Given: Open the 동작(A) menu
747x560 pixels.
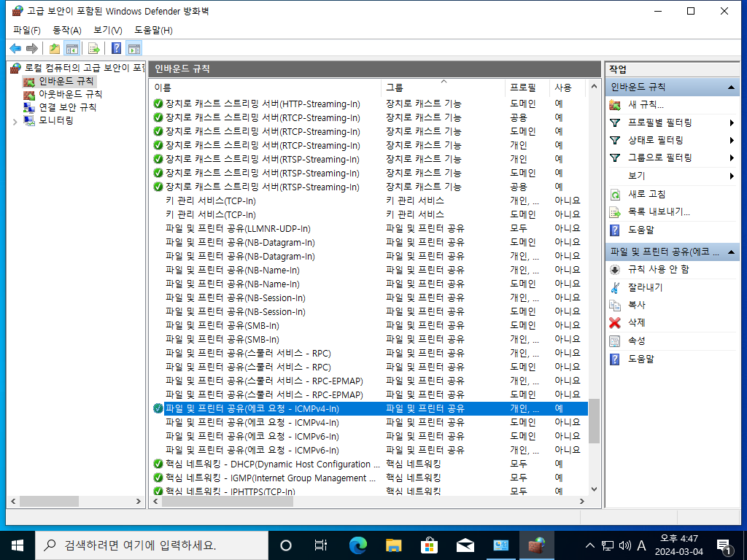Looking at the screenshot, I should (x=66, y=31).
